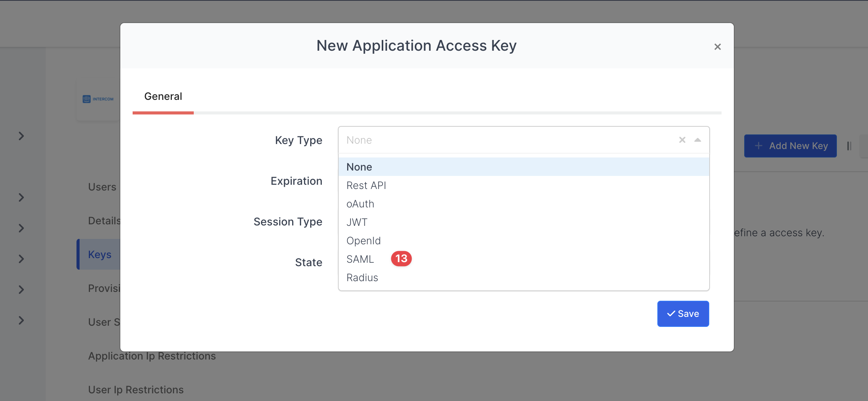
Task: Select JWT key type option
Action: click(x=357, y=222)
